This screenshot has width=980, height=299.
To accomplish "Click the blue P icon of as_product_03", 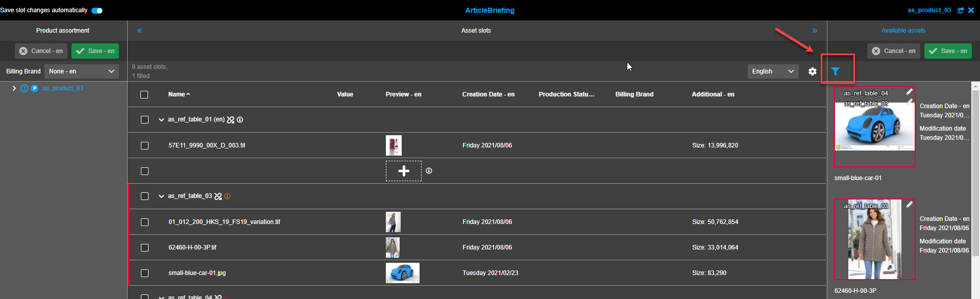I will click(x=35, y=88).
